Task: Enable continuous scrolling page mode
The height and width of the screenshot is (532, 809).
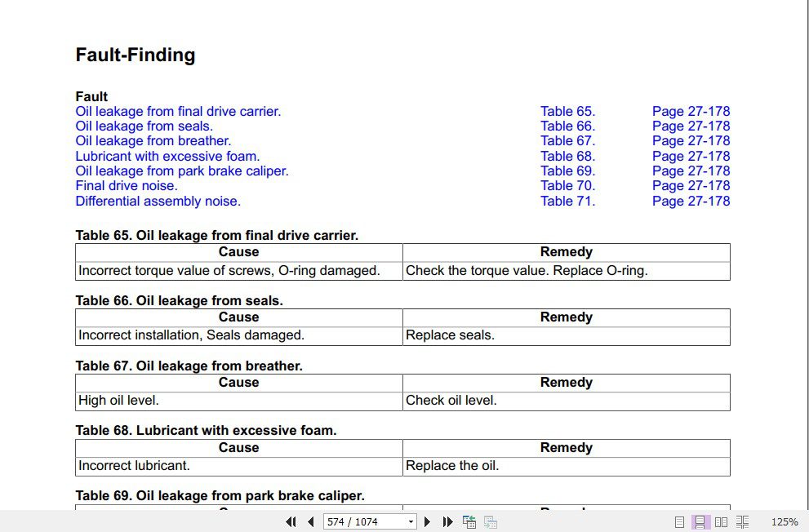Action: pyautogui.click(x=700, y=522)
